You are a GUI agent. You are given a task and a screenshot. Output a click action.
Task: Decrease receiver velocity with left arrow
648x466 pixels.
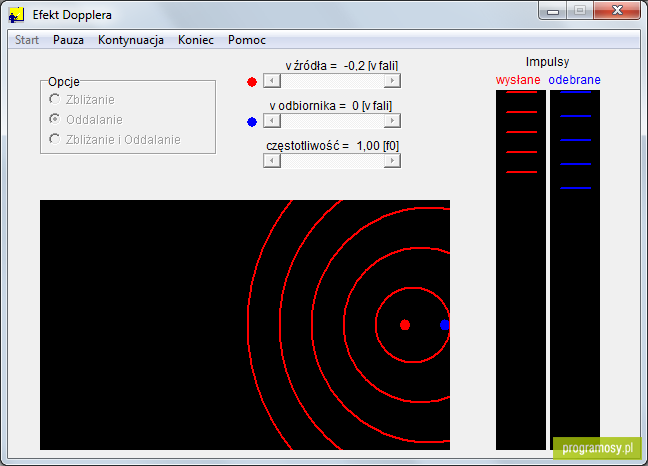pos(272,121)
